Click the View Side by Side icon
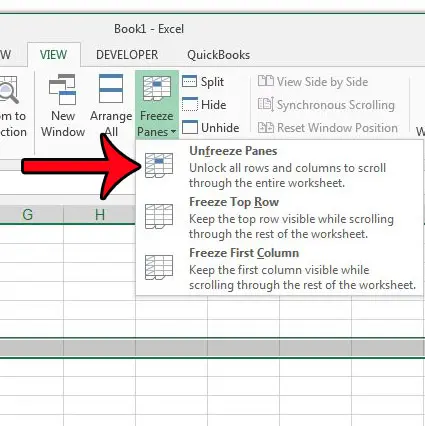 click(266, 81)
